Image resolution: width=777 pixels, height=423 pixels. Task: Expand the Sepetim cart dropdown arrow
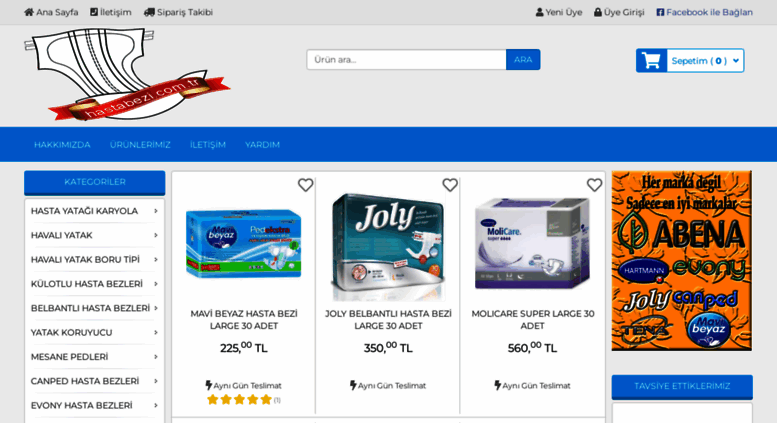736,60
